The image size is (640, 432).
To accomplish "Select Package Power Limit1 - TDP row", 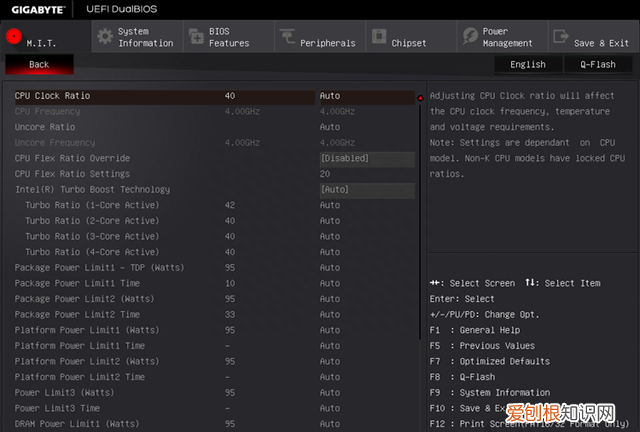I will click(x=87, y=268).
